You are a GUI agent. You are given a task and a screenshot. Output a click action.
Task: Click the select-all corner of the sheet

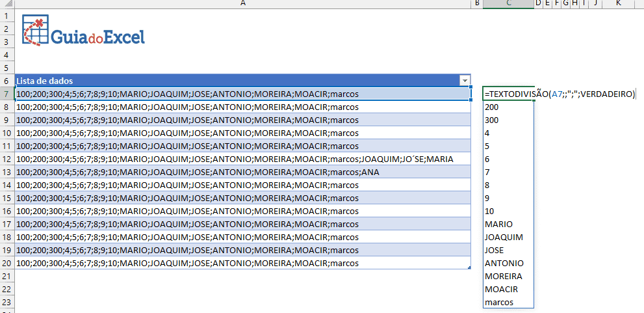coord(6,3)
